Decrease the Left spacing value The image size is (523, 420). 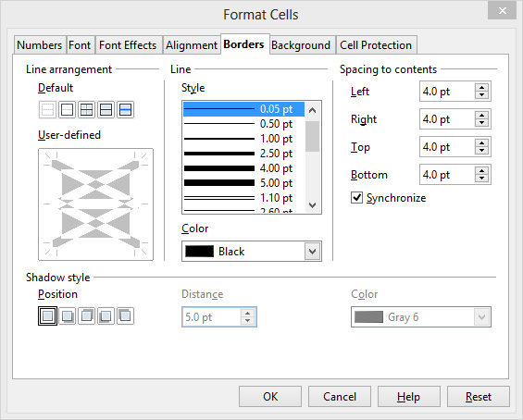tap(481, 95)
